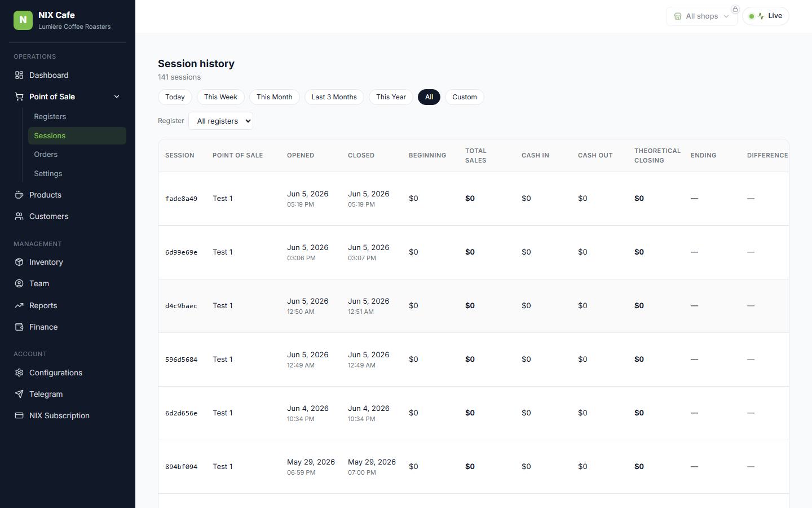Click the ENDING column header
This screenshot has width=812, height=508.
704,155
